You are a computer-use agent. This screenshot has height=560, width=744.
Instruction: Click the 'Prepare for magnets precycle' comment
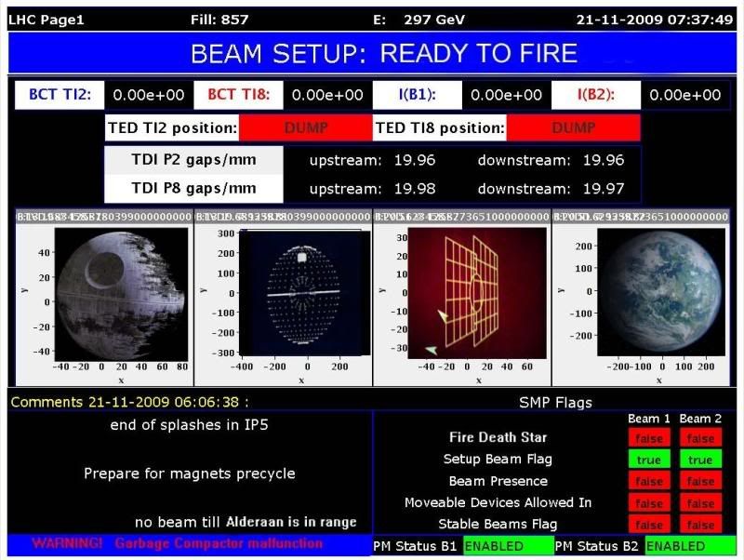[190, 473]
